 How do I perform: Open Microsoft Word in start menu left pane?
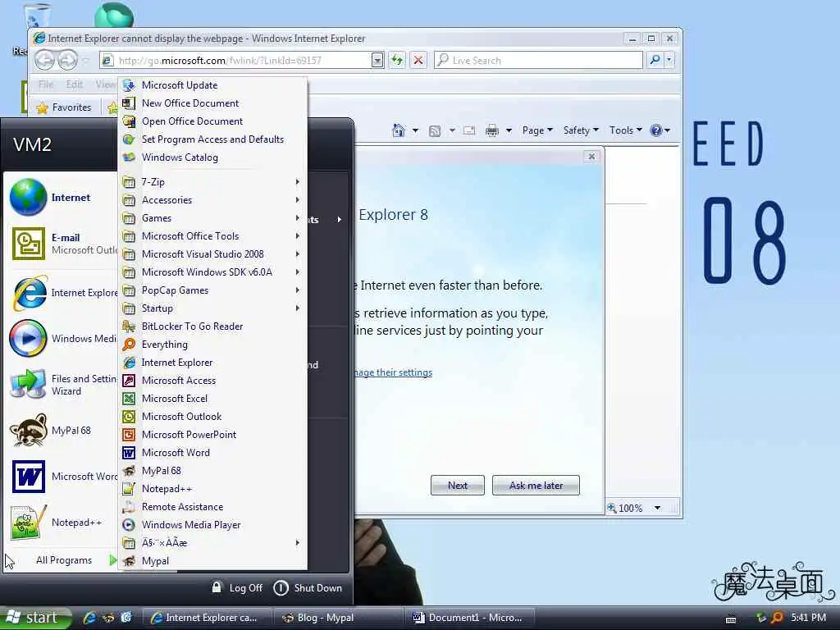pos(62,477)
